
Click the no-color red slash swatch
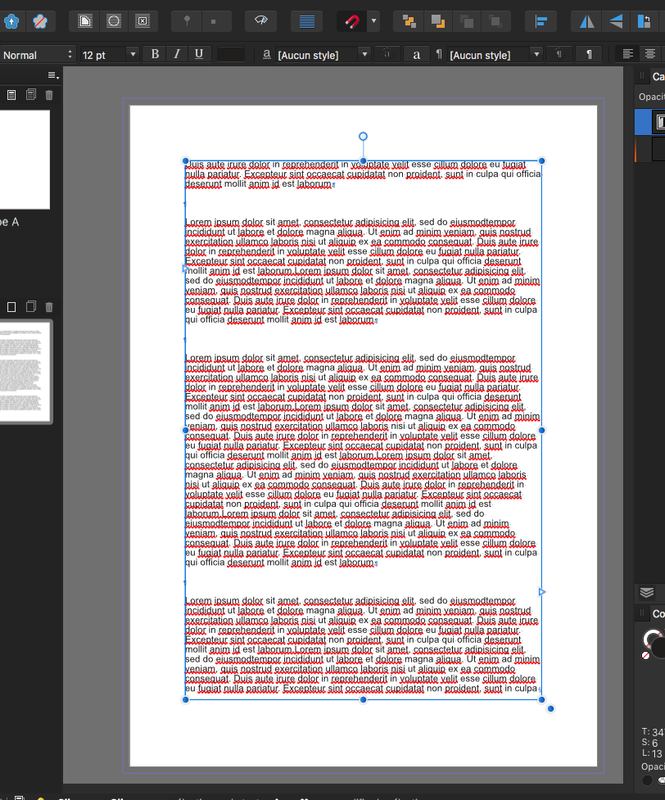point(646,655)
